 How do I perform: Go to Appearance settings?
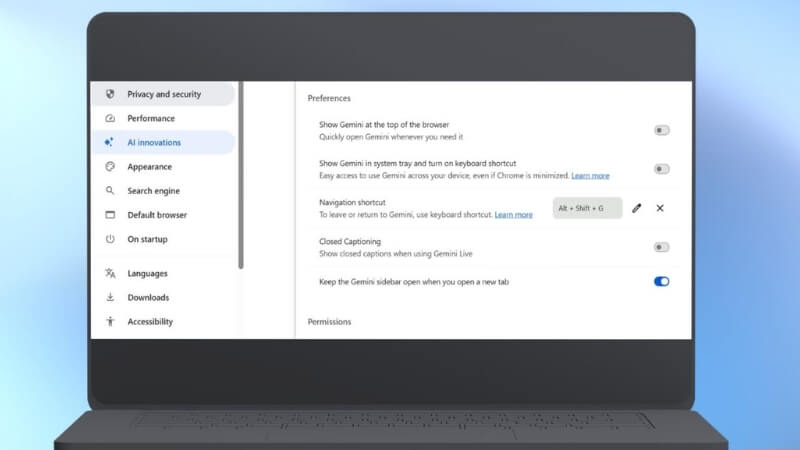[x=163, y=166]
